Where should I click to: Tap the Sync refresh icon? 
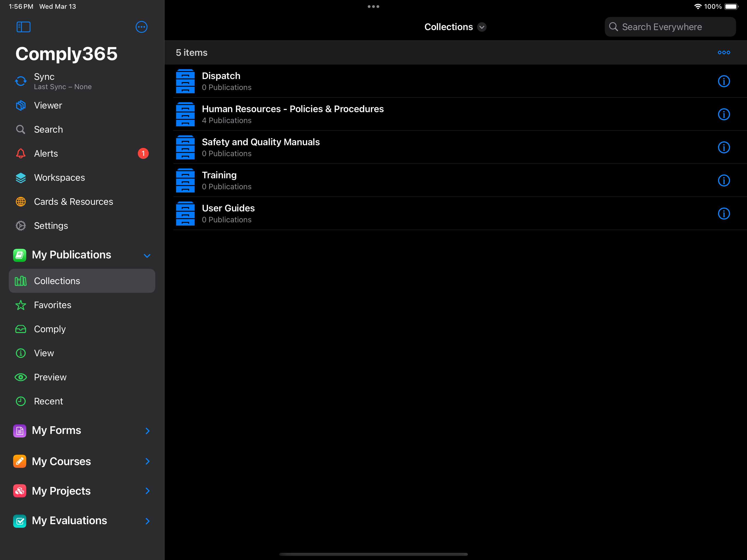coord(21,81)
